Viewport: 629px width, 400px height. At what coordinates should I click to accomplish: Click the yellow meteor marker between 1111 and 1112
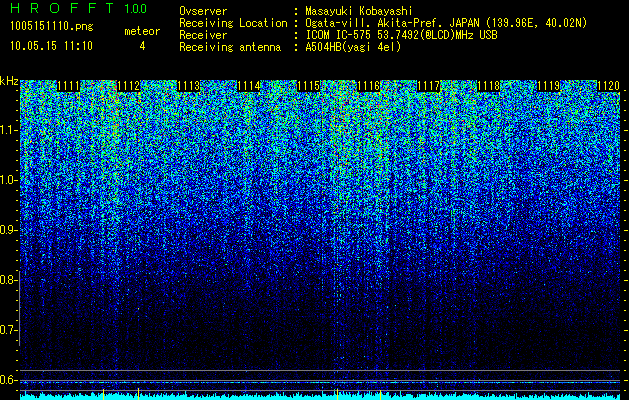pos(103,394)
